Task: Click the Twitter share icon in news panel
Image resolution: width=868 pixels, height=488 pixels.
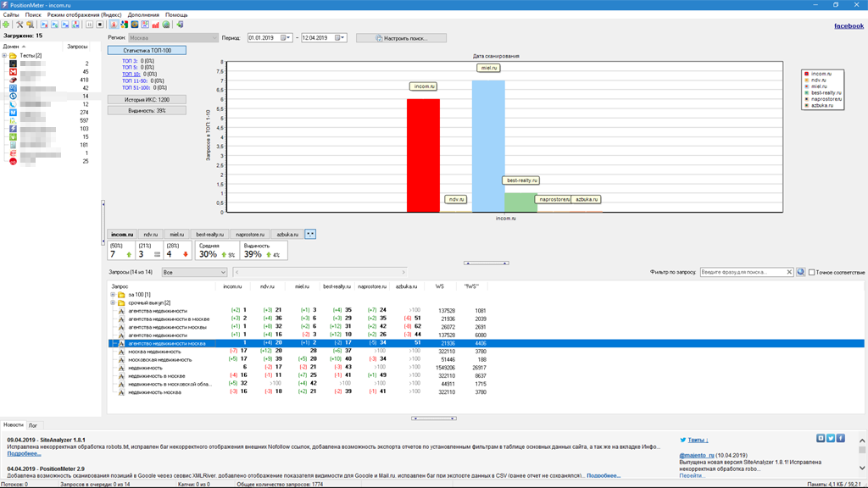Action: (x=831, y=438)
